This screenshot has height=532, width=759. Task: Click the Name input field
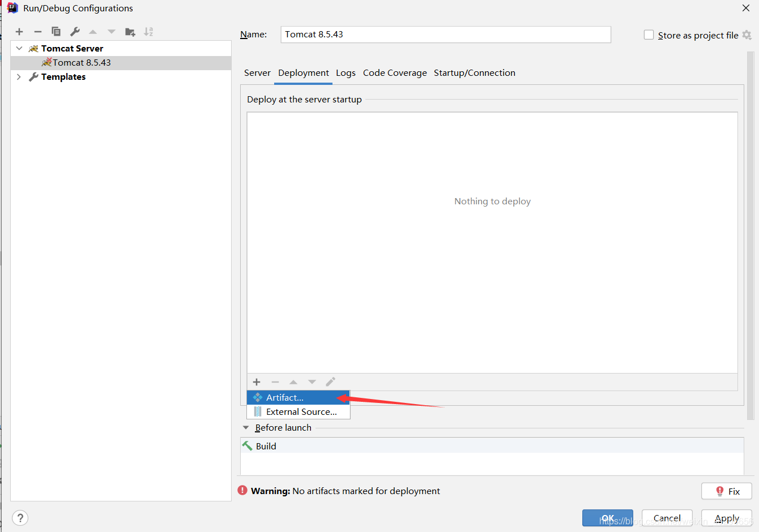(x=446, y=35)
